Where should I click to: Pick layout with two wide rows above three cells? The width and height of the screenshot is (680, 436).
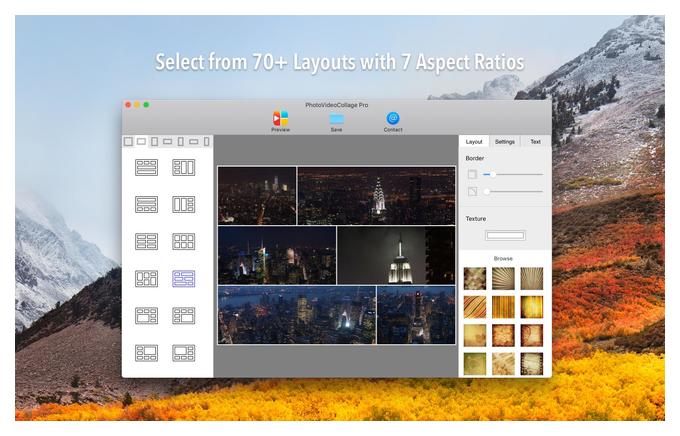pos(147,204)
